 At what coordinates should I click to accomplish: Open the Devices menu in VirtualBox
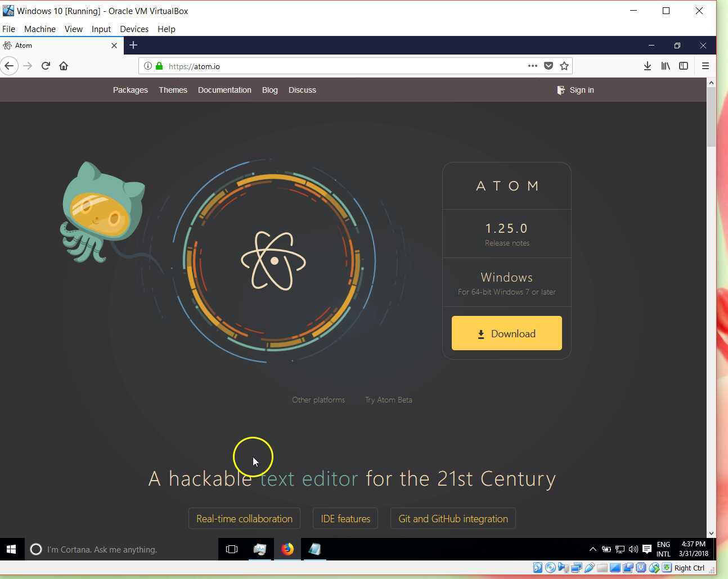134,29
